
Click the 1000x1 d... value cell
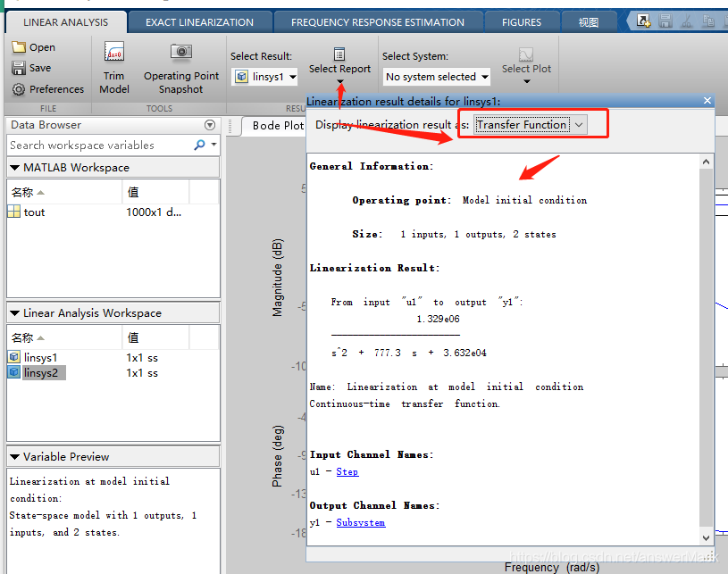pos(154,212)
